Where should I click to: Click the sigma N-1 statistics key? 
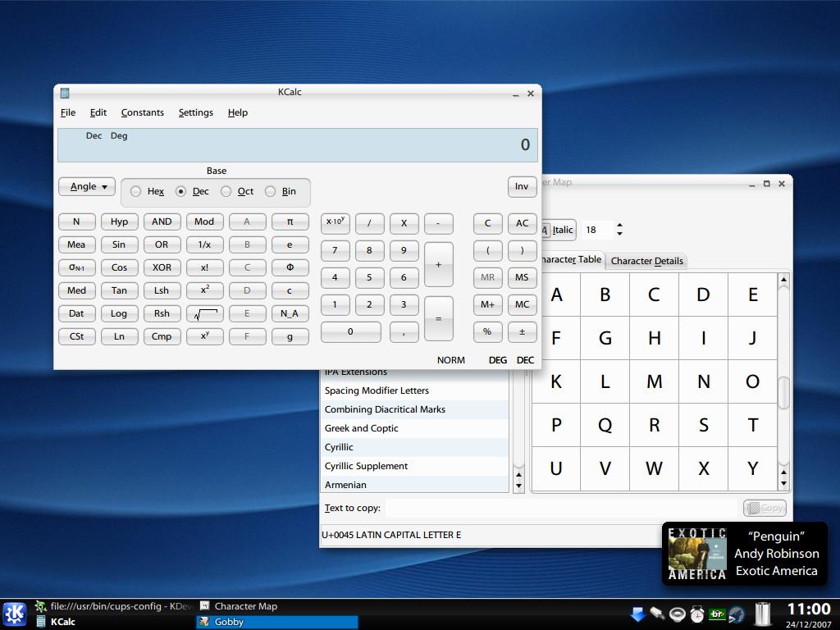point(76,267)
